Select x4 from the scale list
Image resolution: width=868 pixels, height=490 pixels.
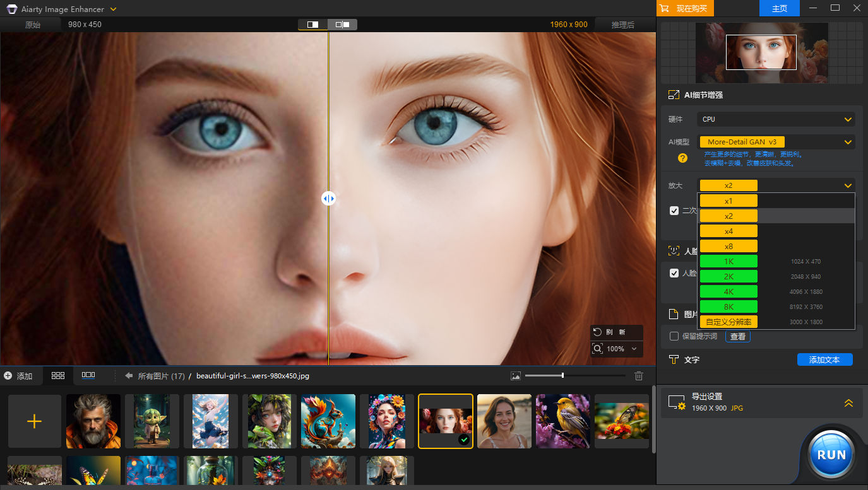728,231
